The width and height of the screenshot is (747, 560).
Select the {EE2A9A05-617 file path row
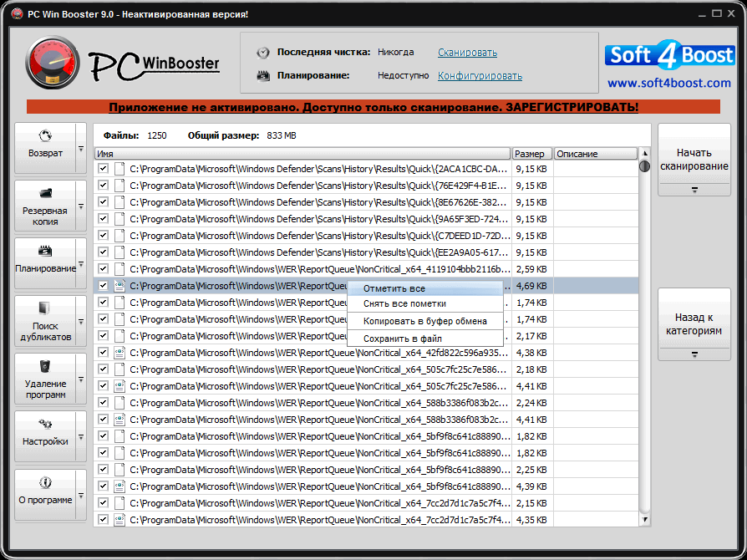point(319,252)
